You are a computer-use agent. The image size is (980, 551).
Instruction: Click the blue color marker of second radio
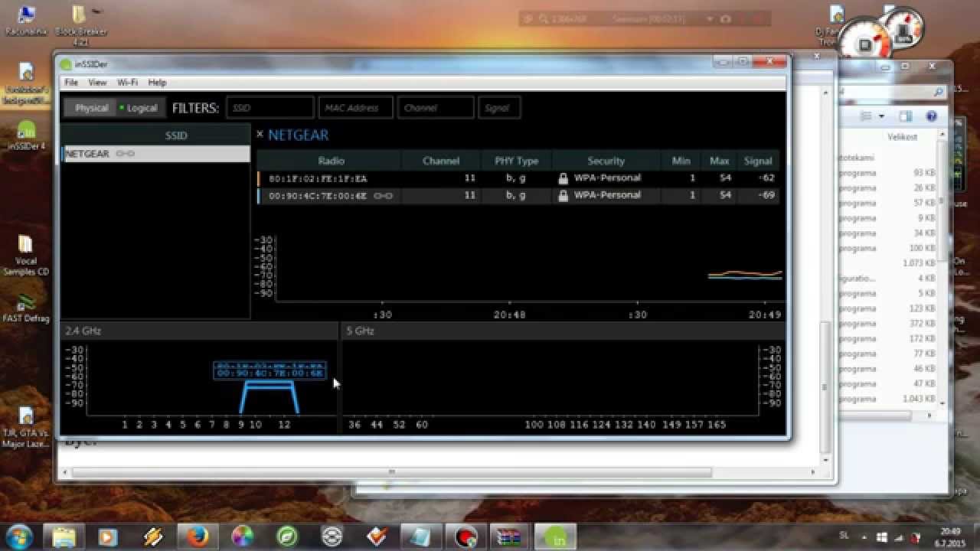point(259,196)
